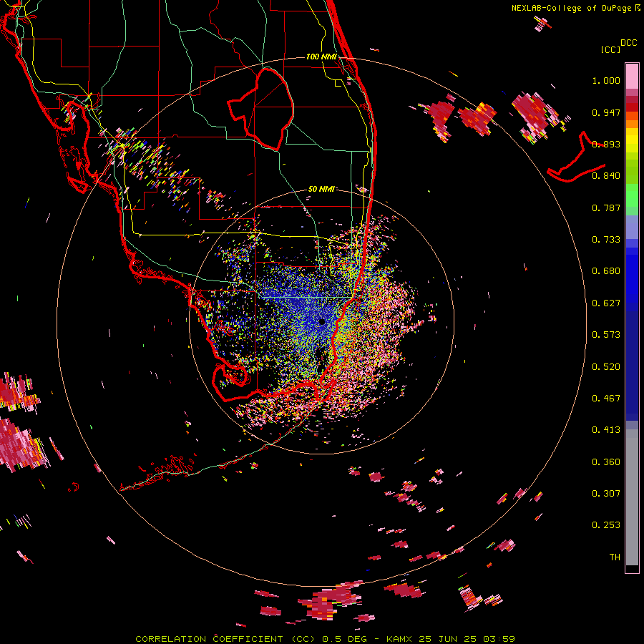
Task: Click the 0.360 scale value
Action: [606, 462]
